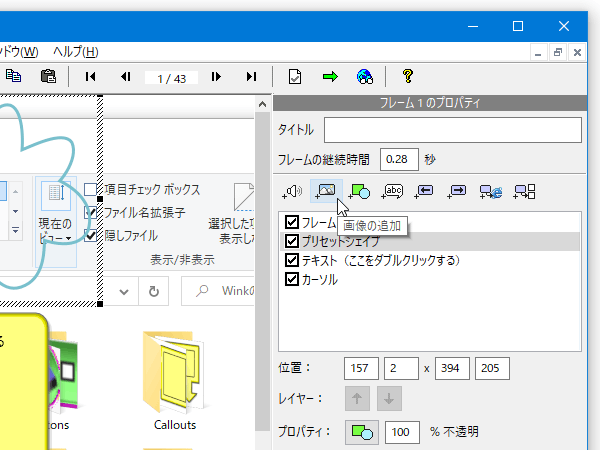Move layer down with arrow button

point(389,398)
